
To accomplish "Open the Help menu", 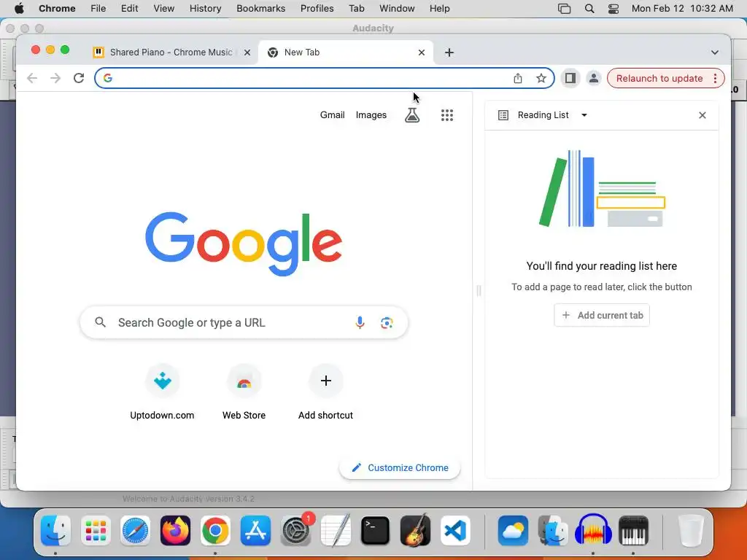I will click(x=439, y=9).
